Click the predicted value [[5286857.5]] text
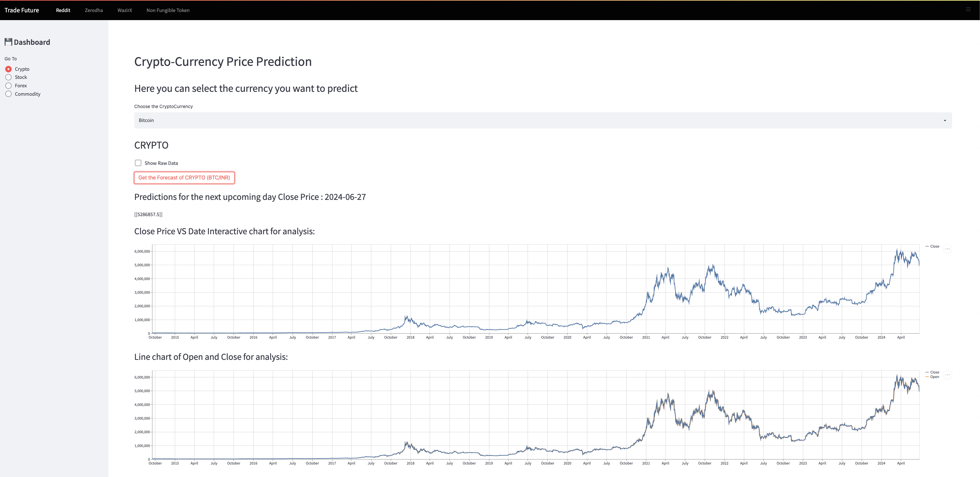 click(x=149, y=214)
